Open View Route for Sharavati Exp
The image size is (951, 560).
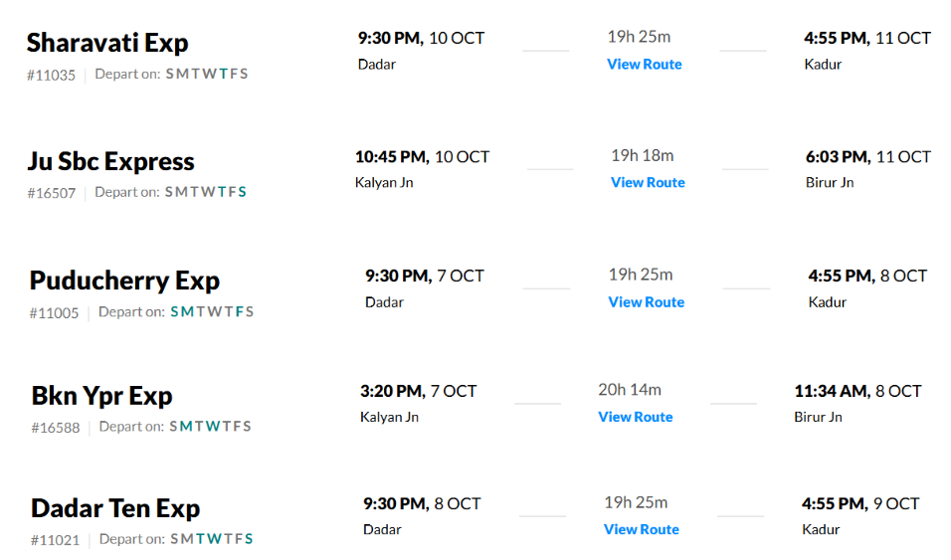coord(644,65)
